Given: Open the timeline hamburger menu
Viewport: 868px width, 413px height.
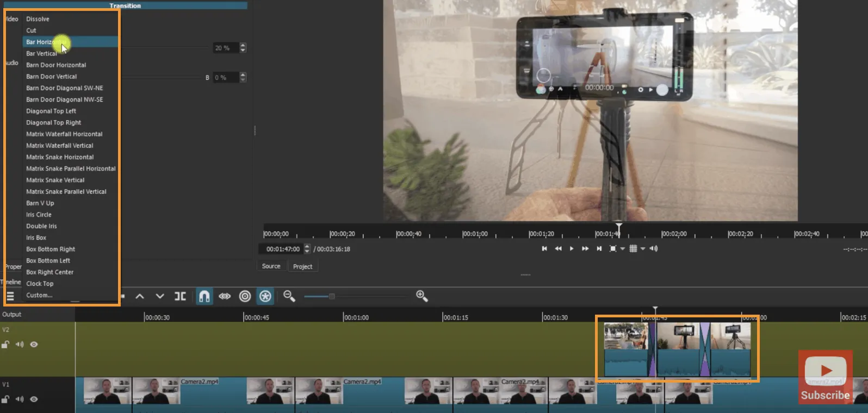Looking at the screenshot, I should 10,296.
